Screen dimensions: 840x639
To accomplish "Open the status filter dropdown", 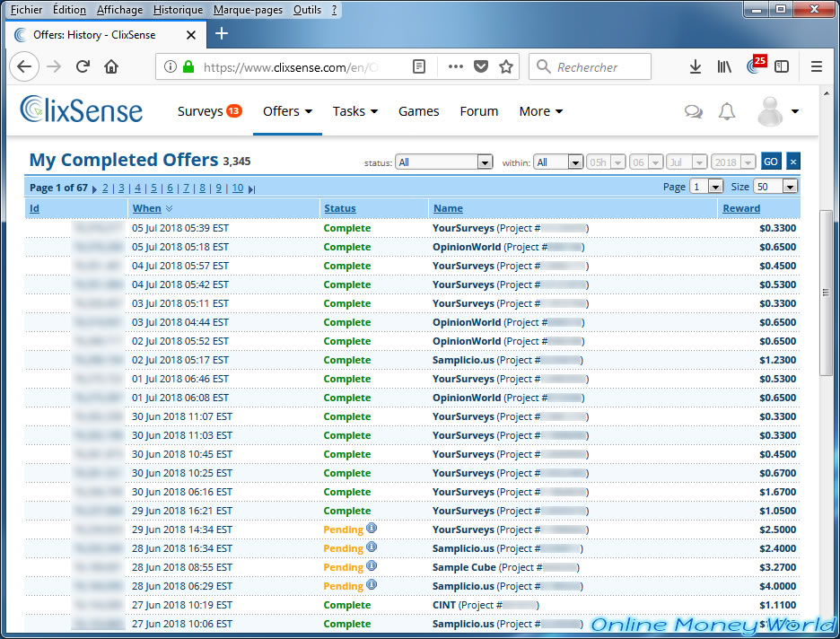I will tap(444, 162).
